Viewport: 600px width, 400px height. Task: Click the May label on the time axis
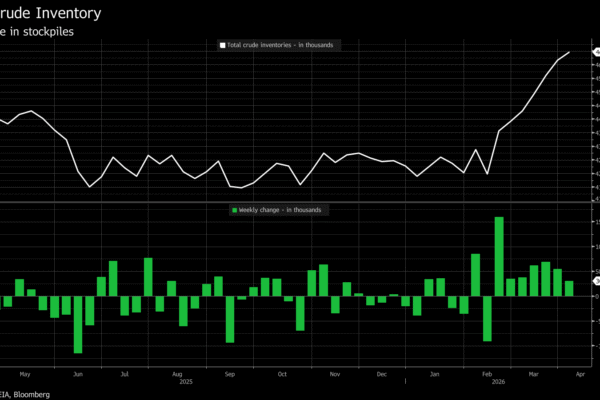(25, 374)
